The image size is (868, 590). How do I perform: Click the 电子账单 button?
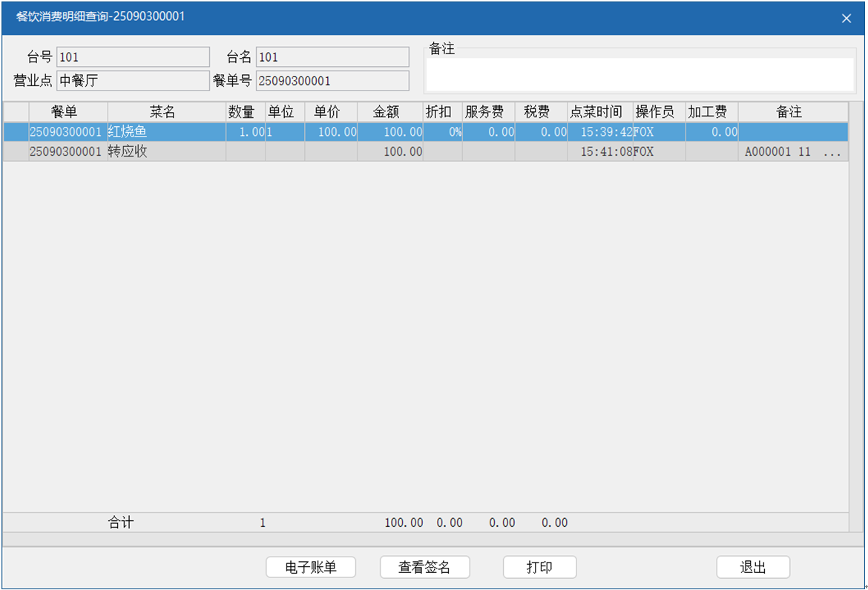click(311, 568)
